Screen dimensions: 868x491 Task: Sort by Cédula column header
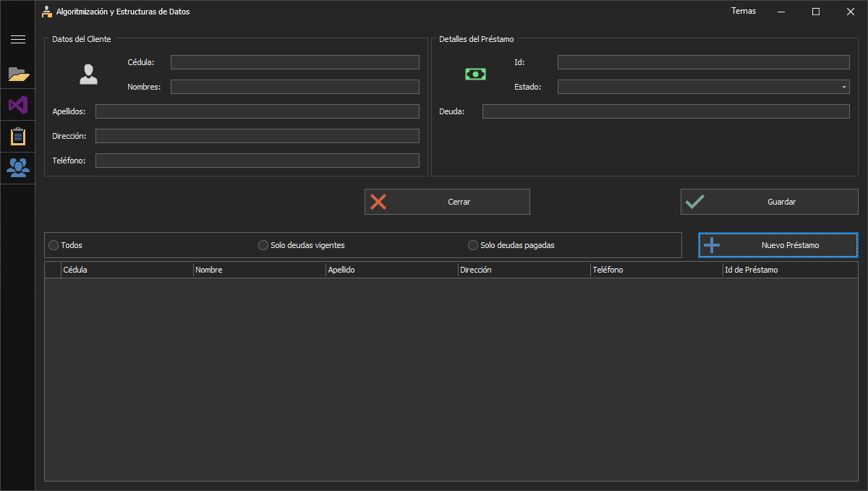(127, 270)
